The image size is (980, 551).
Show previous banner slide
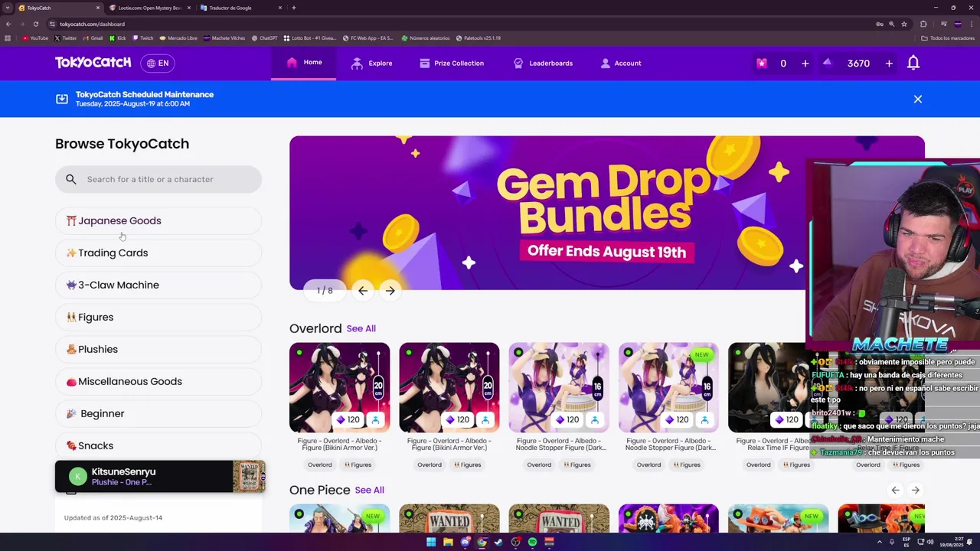click(363, 291)
